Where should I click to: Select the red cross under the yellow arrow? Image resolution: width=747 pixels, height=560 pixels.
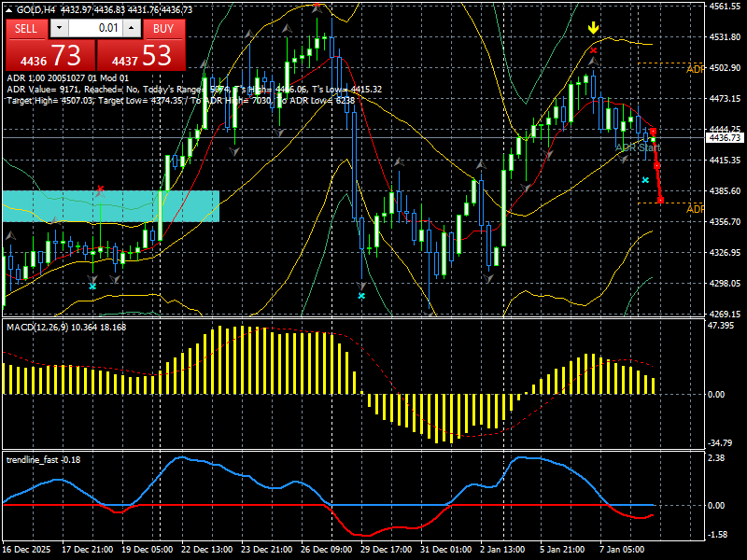(x=593, y=50)
